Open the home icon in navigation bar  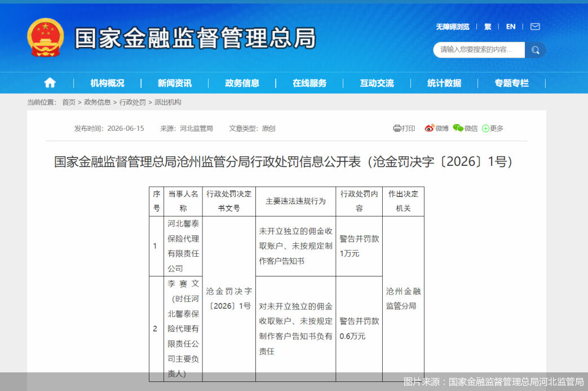(50, 83)
